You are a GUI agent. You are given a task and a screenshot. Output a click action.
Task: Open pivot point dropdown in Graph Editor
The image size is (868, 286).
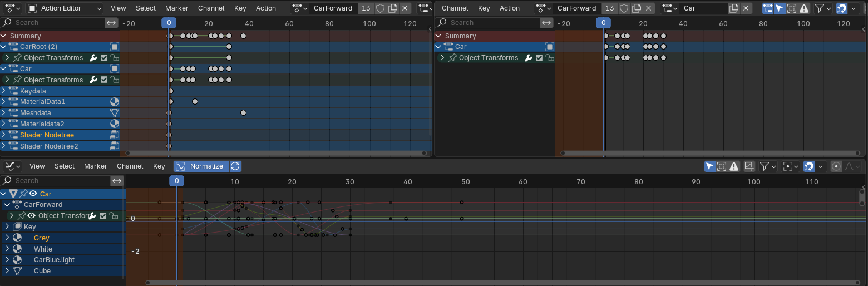coord(790,166)
